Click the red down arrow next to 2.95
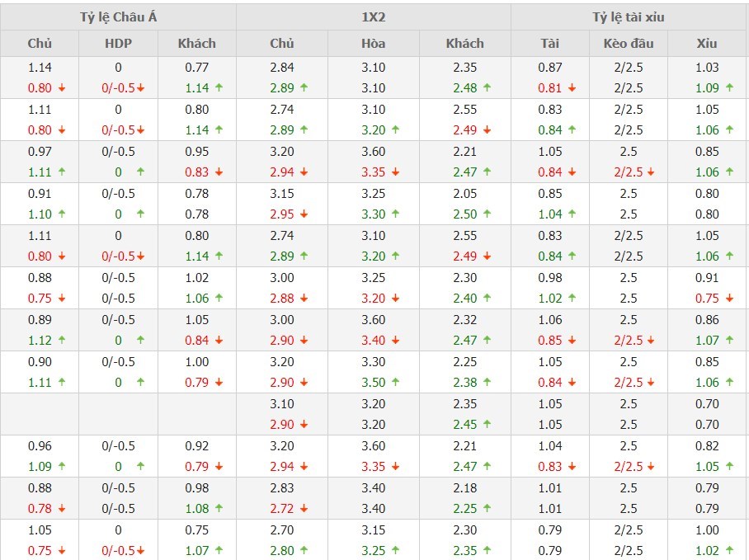The image size is (749, 560). coord(304,214)
